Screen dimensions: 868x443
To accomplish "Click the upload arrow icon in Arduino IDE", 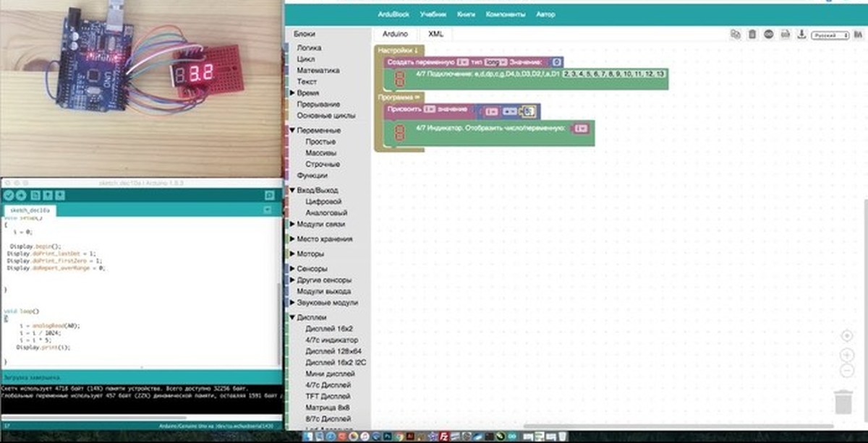I will point(22,196).
